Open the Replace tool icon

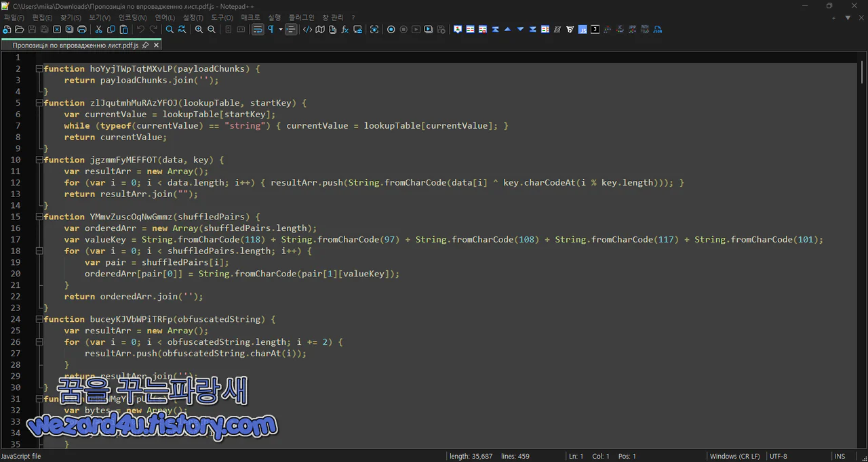182,30
